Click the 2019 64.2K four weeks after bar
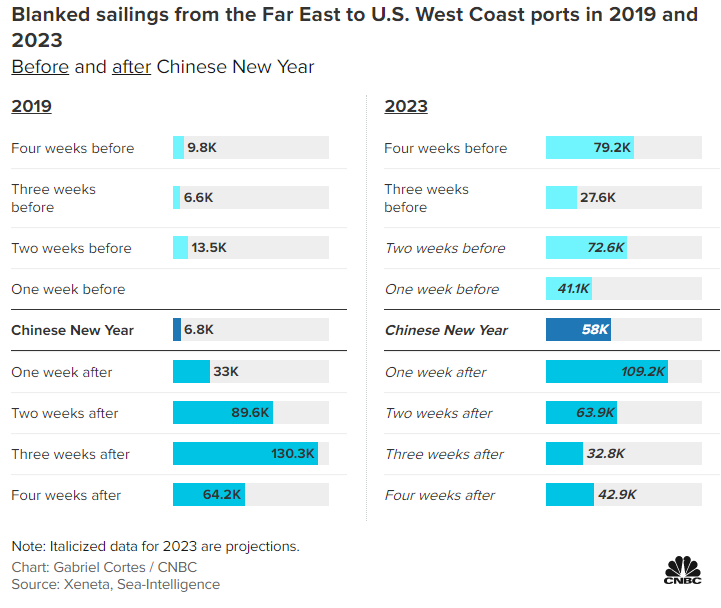Screen dimensions: 721x608 tap(208, 495)
